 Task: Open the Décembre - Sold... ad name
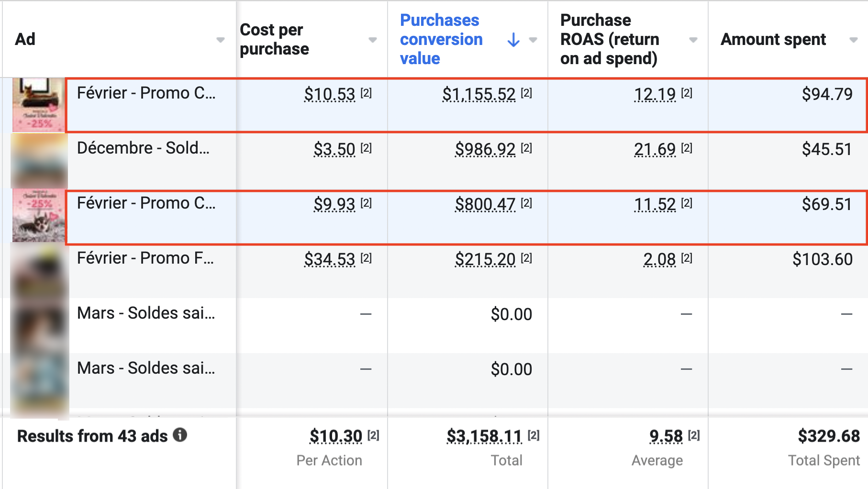(x=143, y=148)
